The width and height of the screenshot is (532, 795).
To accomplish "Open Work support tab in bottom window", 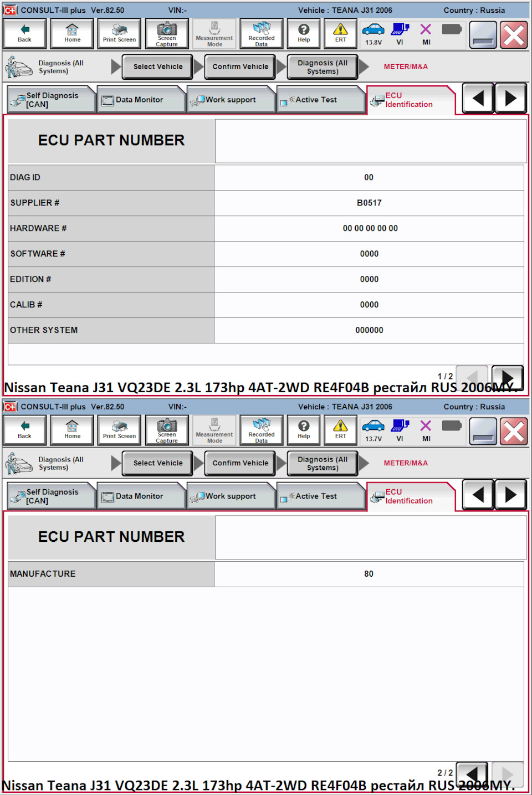I will [x=231, y=496].
